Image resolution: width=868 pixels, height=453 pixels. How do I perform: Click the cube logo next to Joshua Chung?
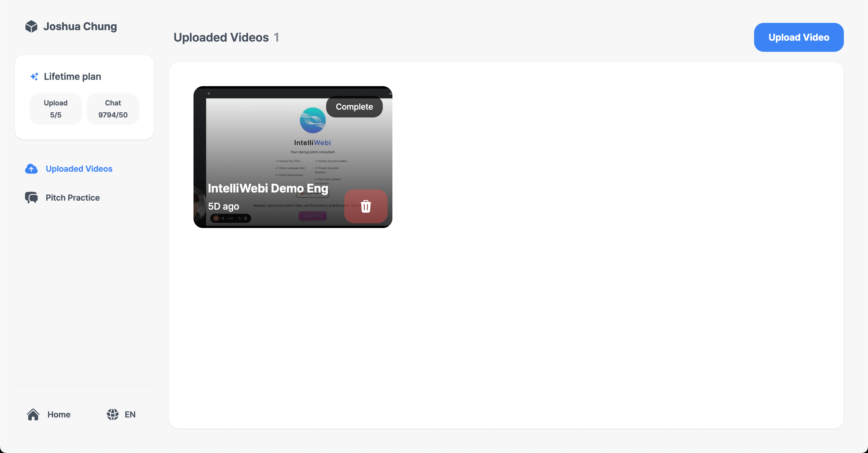pos(31,26)
